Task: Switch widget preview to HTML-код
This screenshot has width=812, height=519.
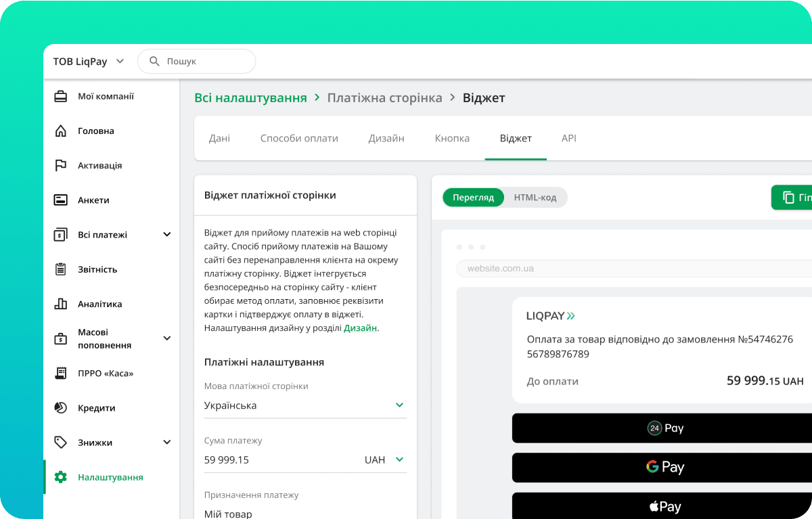Action: (x=535, y=198)
